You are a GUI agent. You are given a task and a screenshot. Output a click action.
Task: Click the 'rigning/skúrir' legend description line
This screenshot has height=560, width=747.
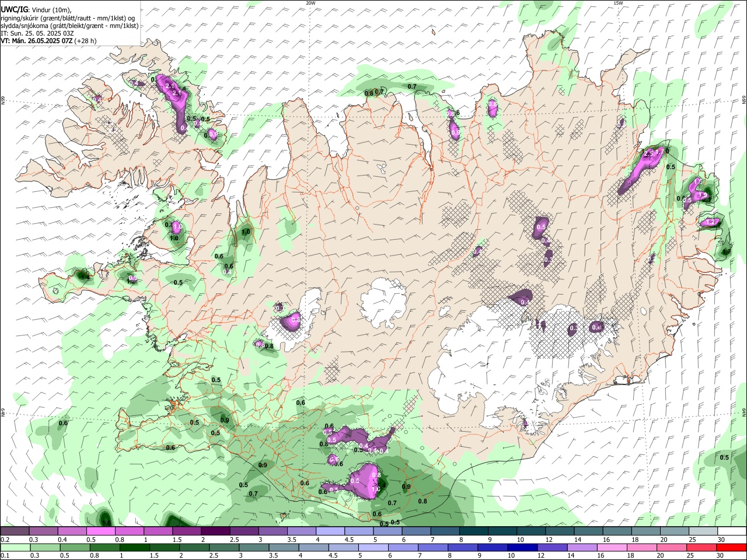tap(68, 18)
